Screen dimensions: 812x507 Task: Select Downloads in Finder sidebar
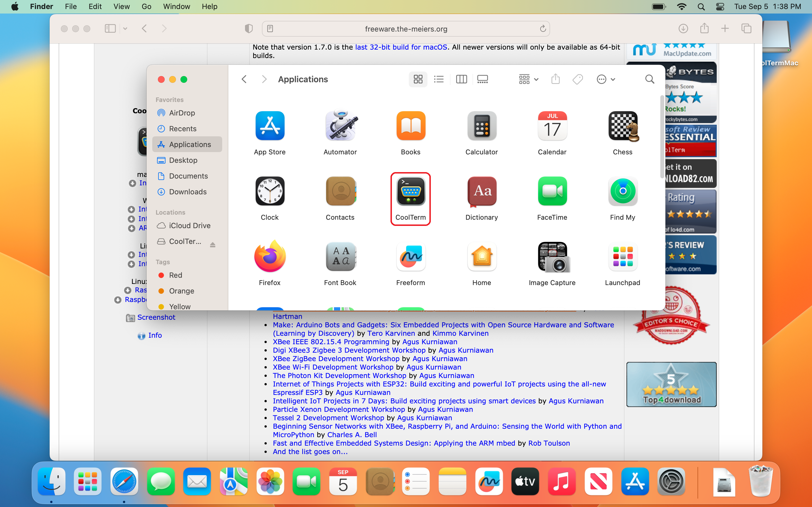(187, 192)
